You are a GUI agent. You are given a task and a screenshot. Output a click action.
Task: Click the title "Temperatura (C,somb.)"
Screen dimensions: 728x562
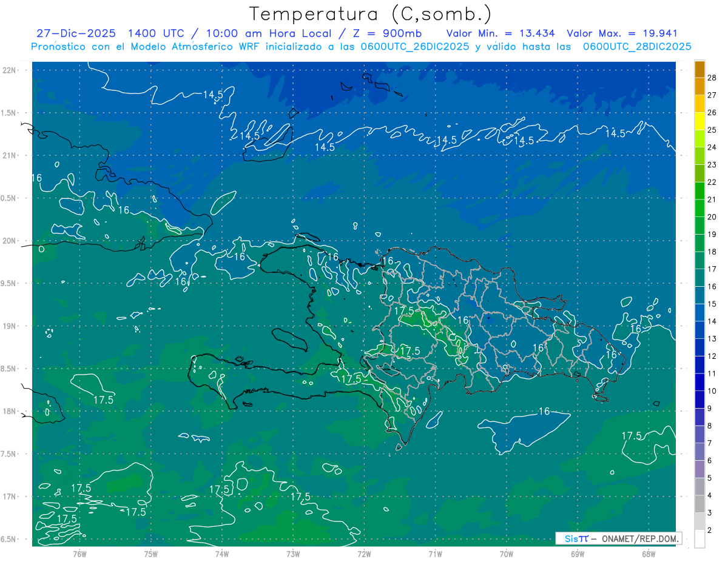[370, 14]
